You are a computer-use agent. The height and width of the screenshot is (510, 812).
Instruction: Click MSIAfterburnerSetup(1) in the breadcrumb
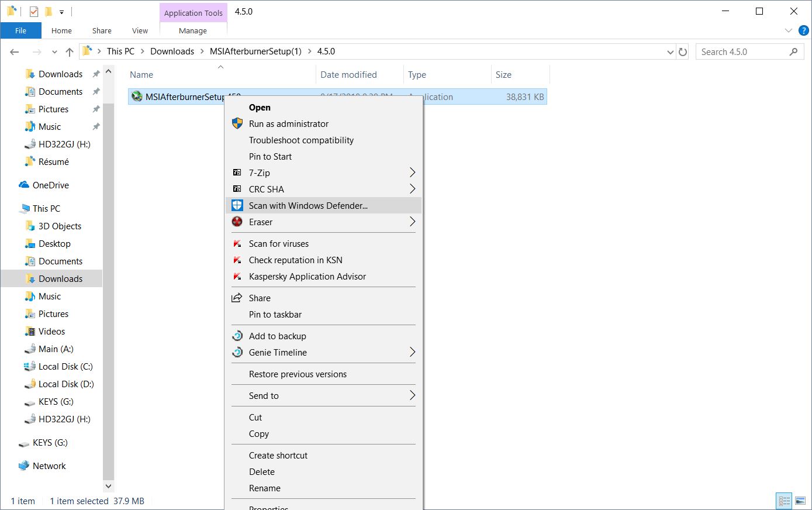point(255,51)
